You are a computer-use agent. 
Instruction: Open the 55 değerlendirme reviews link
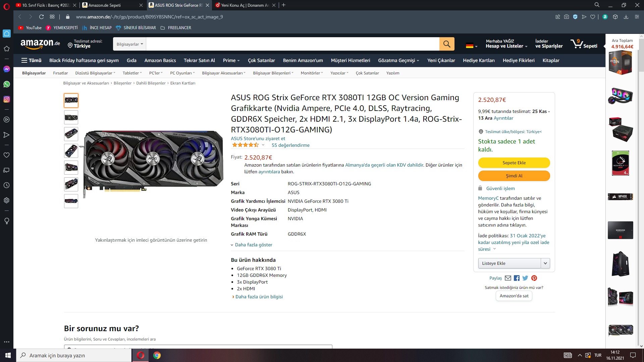click(290, 145)
